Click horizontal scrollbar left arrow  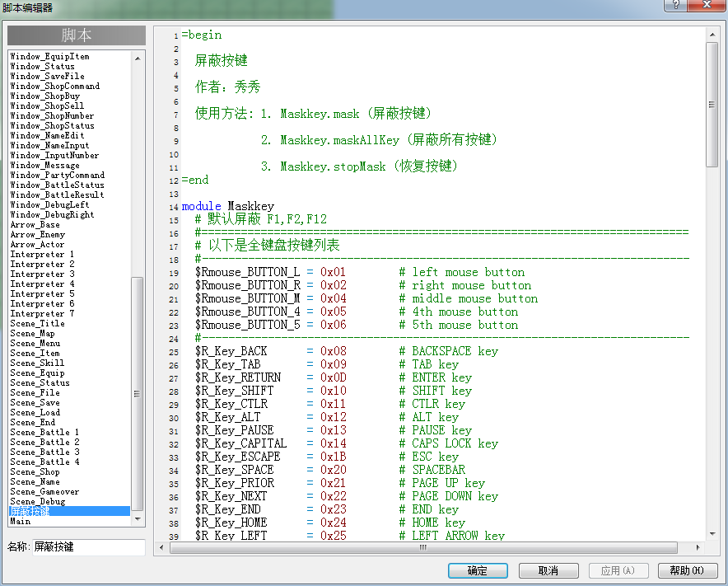tap(161, 547)
